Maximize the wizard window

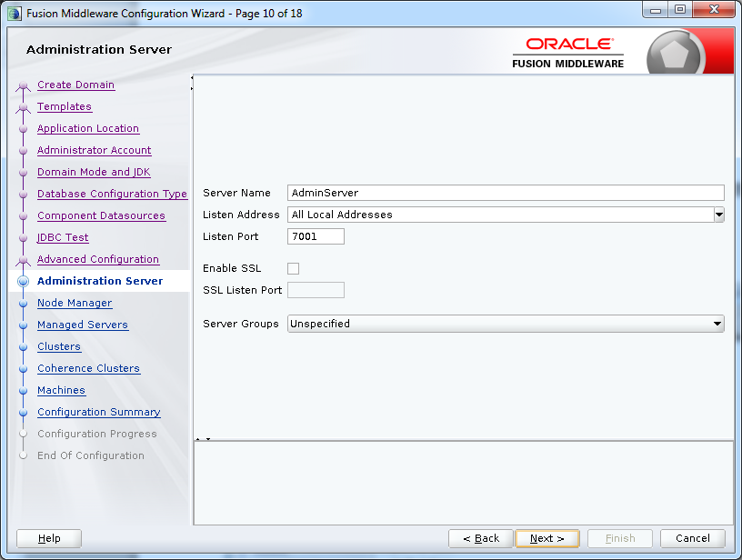680,10
